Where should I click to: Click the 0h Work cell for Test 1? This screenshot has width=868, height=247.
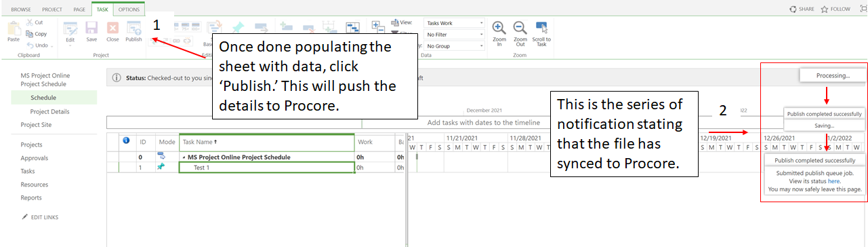[375, 168]
